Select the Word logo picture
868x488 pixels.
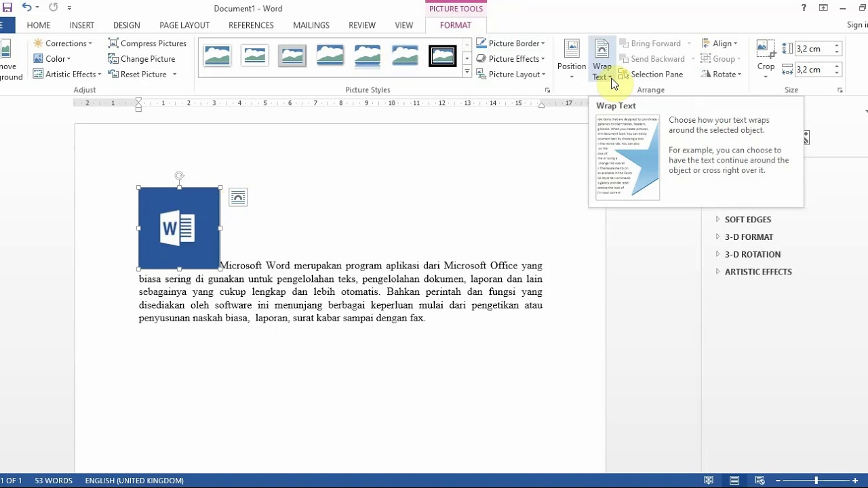pyautogui.click(x=179, y=228)
